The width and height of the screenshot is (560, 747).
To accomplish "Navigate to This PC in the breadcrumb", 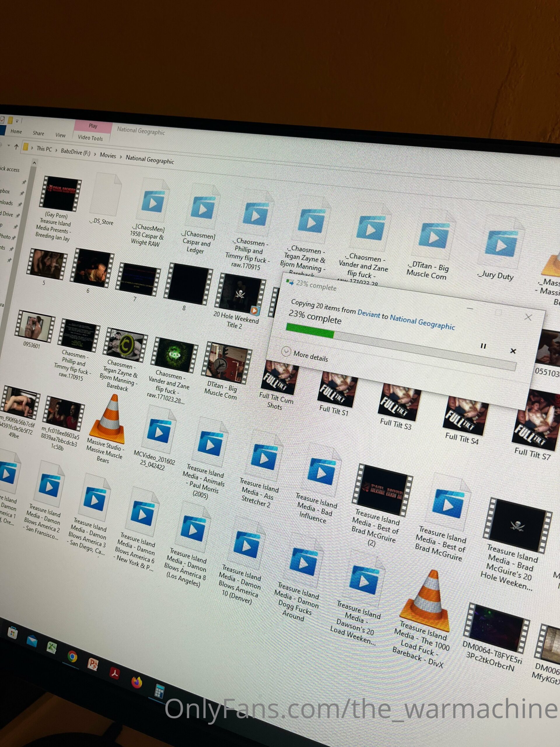I will (44, 149).
